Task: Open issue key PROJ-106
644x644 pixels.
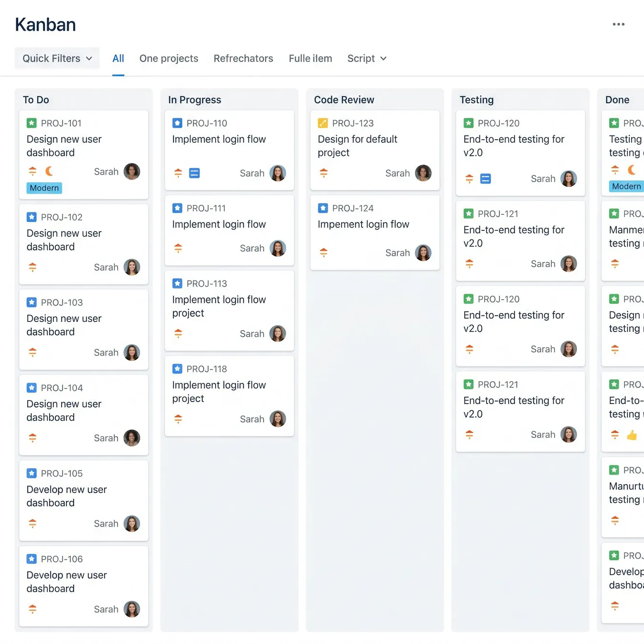Action: coord(62,559)
